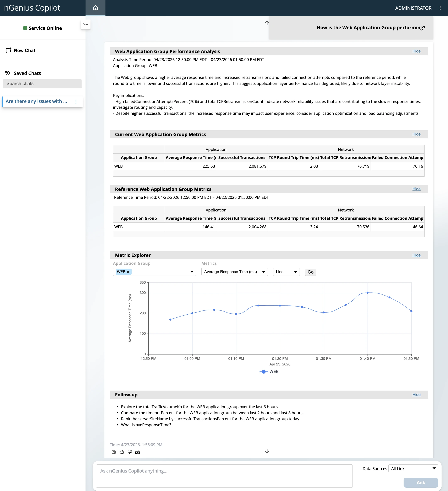
Task: Hide the Reference Web Application Group Metrics
Action: click(416, 189)
